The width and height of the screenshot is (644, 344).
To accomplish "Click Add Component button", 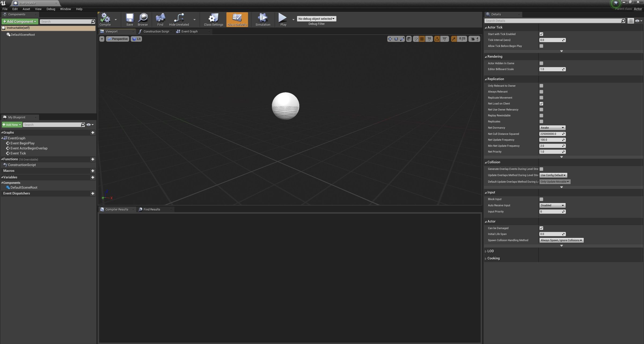I will click(20, 21).
